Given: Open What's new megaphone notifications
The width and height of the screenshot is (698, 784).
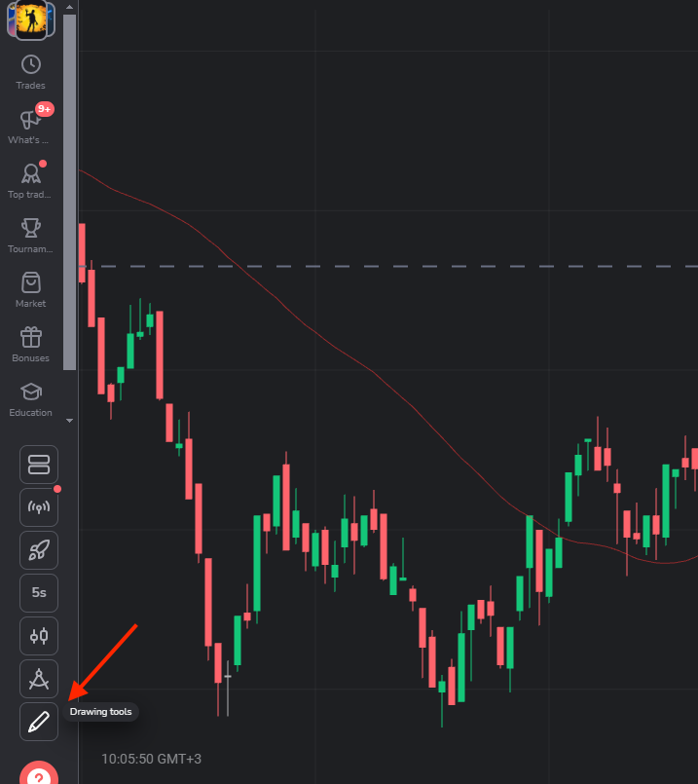Looking at the screenshot, I should (31, 127).
